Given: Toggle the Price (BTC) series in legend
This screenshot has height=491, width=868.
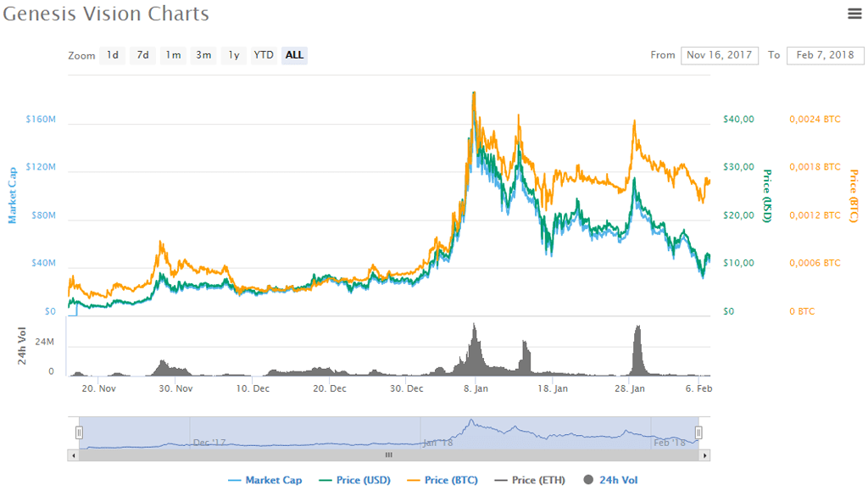Looking at the screenshot, I should click(442, 480).
